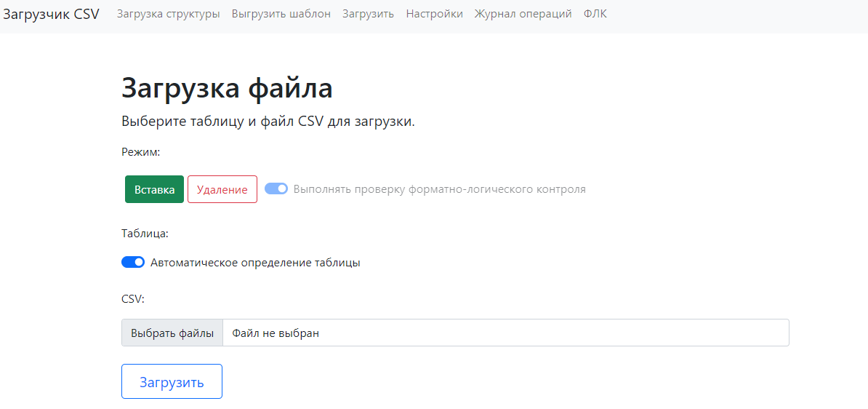Disable the Автоматическое определение таблицы switch
The width and height of the screenshot is (868, 409).
pos(133,263)
